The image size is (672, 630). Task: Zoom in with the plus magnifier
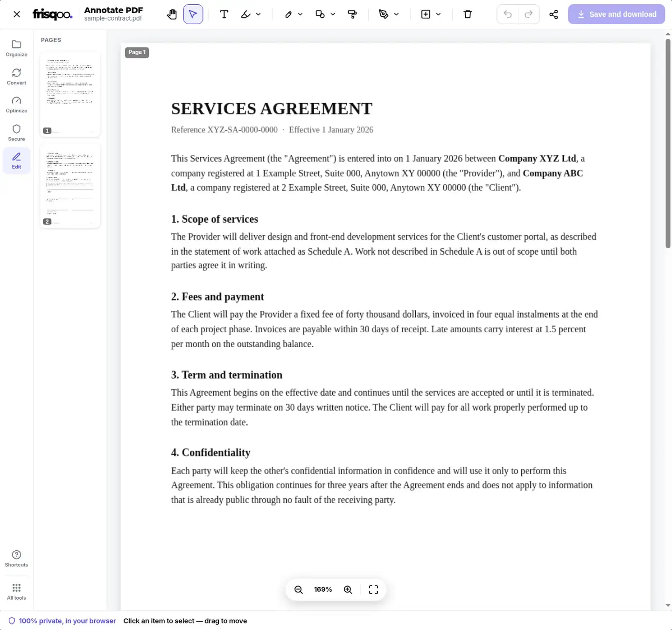tap(348, 590)
